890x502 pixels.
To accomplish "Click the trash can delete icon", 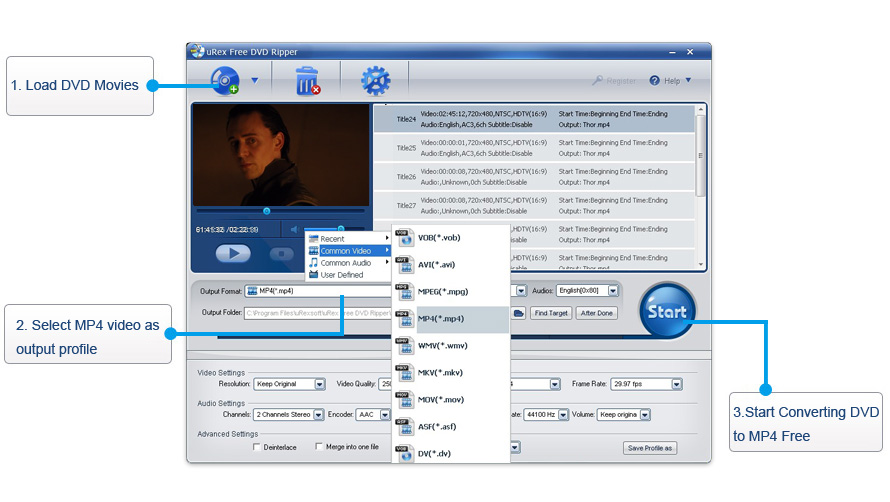I will pos(307,80).
